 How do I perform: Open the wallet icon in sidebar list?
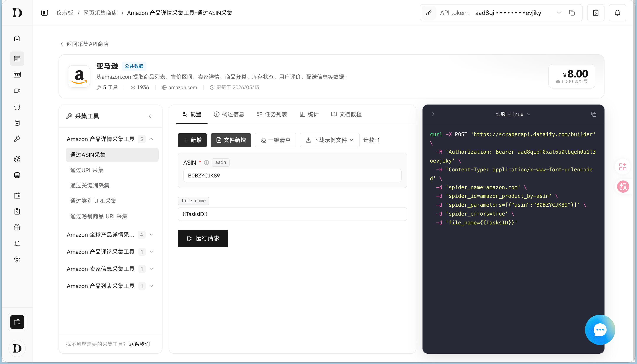[17, 195]
